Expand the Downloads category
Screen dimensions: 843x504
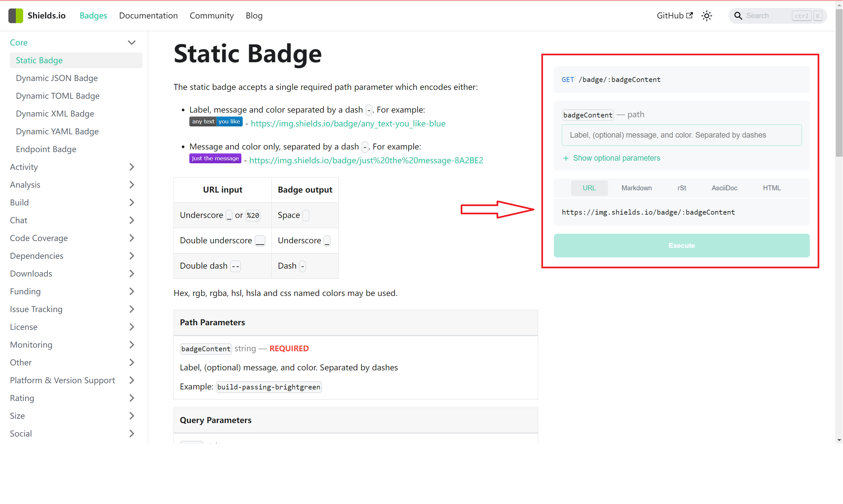[x=131, y=274]
